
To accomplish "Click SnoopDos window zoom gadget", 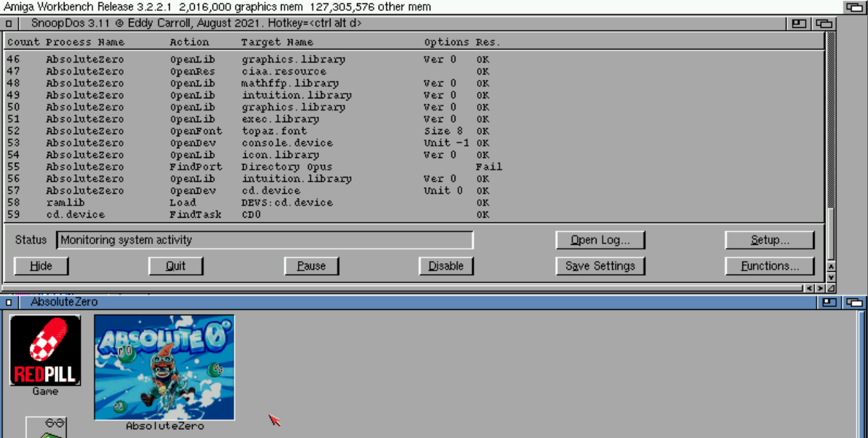I will point(799,24).
